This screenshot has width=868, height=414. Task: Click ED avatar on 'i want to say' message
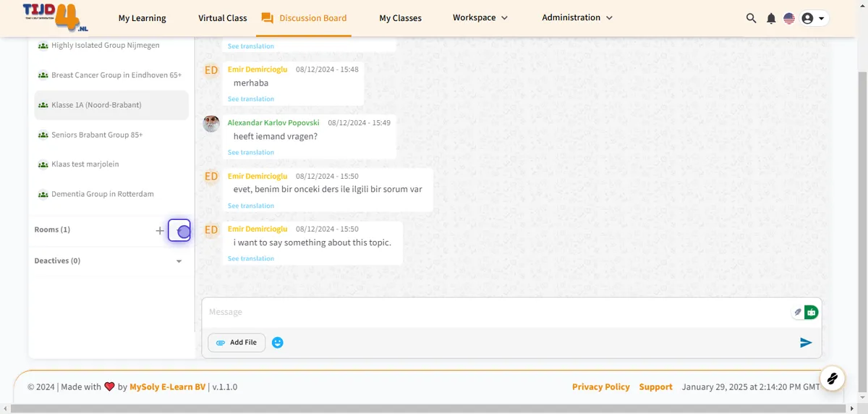pyautogui.click(x=211, y=229)
